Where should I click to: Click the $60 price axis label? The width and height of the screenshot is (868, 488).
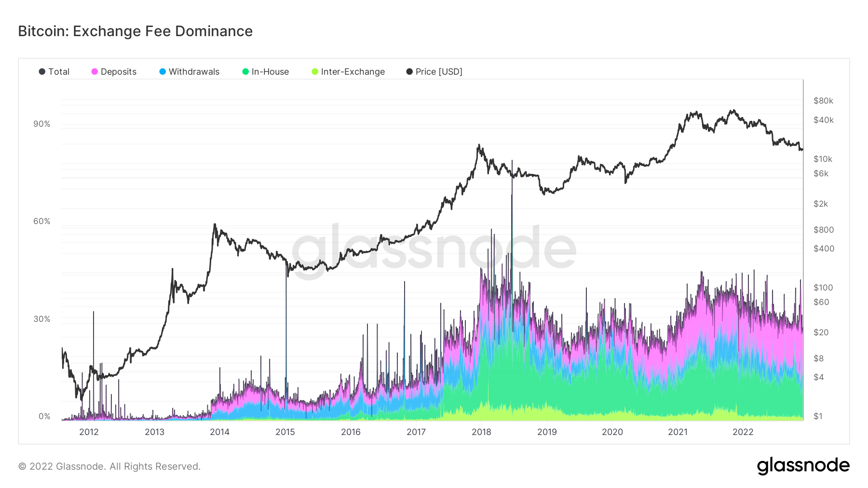coord(821,303)
